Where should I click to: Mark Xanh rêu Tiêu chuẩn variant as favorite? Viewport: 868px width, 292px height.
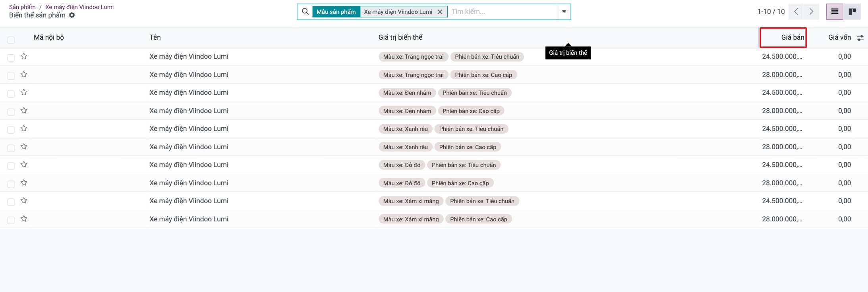(x=24, y=128)
